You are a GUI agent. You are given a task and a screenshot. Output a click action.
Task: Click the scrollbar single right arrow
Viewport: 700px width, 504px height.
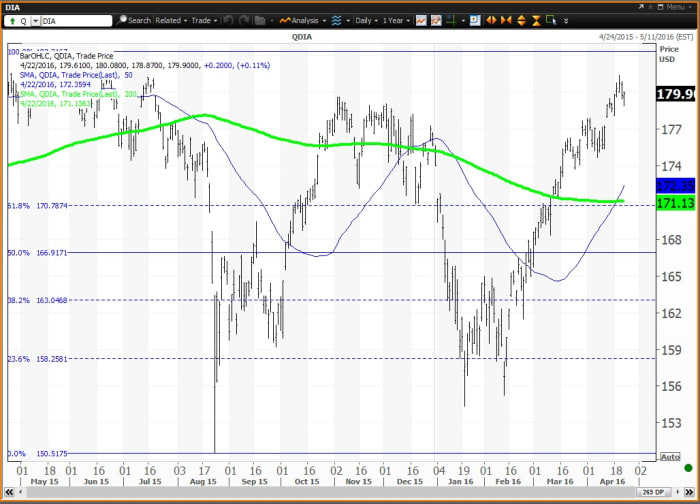677,492
